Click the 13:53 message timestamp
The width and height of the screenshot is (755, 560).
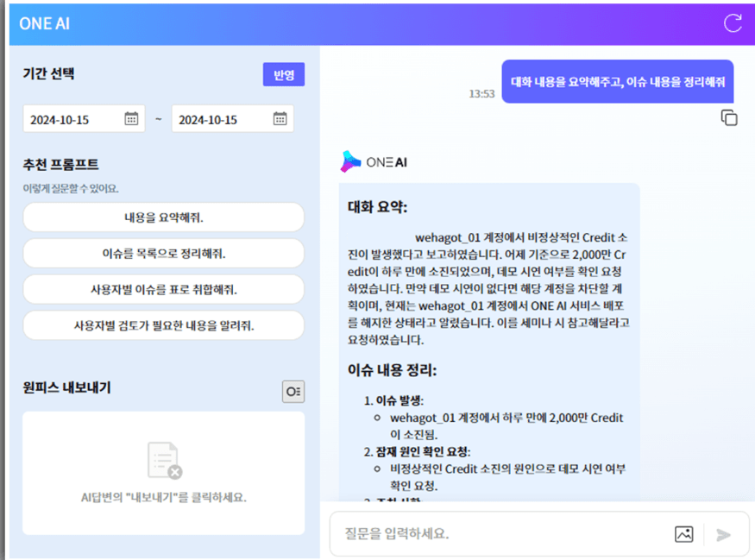tap(481, 94)
